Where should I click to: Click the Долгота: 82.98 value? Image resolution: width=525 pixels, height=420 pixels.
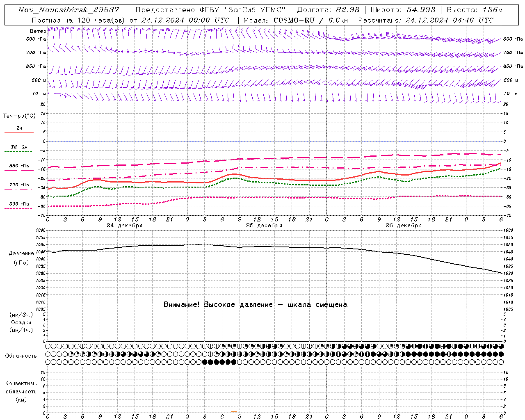(328, 10)
